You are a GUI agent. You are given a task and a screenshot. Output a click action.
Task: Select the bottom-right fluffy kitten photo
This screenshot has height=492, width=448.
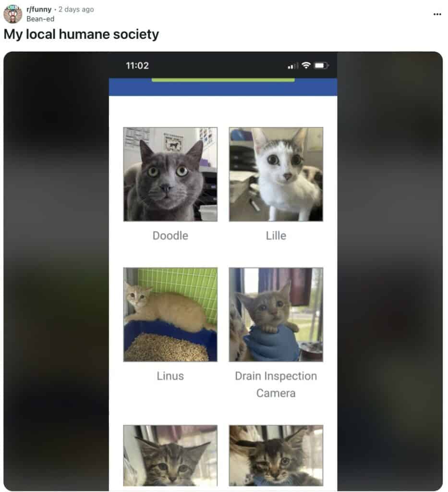coord(276,455)
